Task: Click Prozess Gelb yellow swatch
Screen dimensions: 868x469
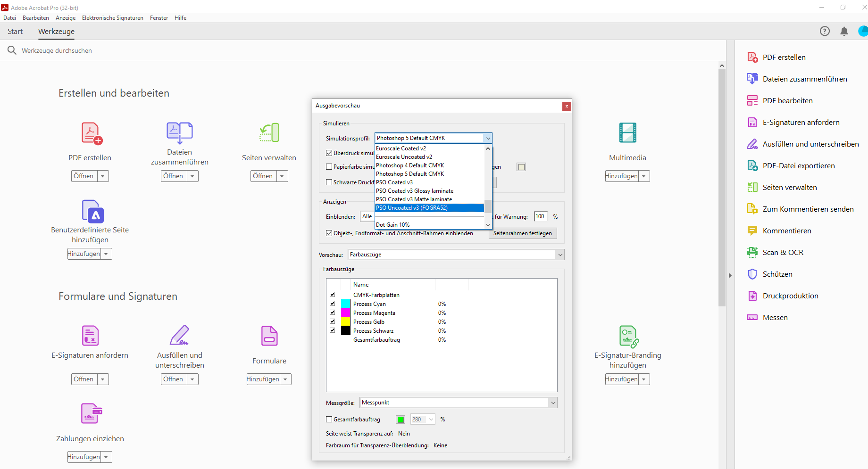Action: coord(346,322)
